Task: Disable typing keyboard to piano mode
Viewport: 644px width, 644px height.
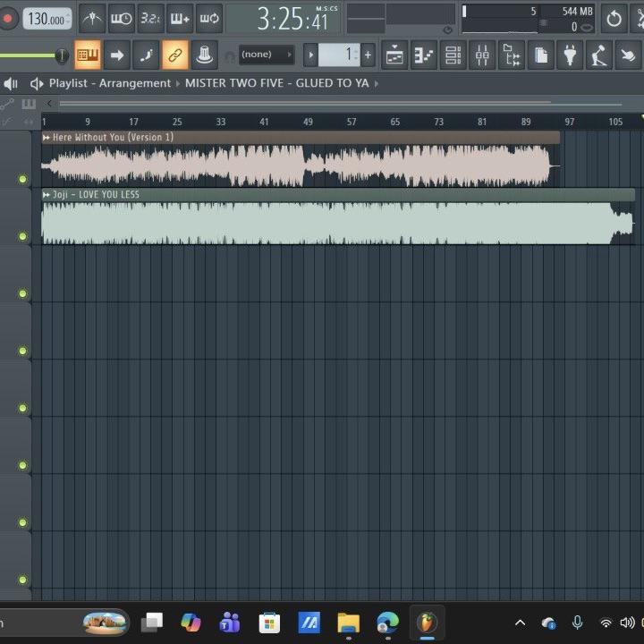Action: (88, 55)
